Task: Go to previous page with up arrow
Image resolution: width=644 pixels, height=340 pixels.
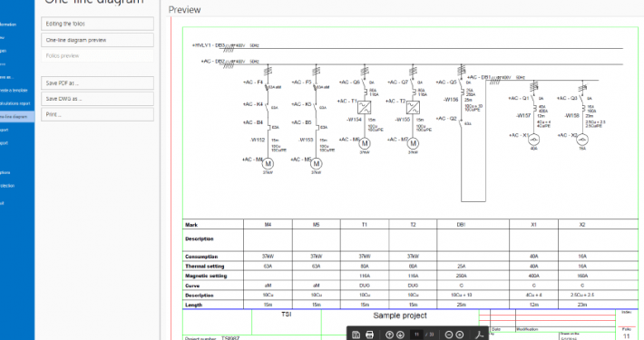Action: click(389, 335)
